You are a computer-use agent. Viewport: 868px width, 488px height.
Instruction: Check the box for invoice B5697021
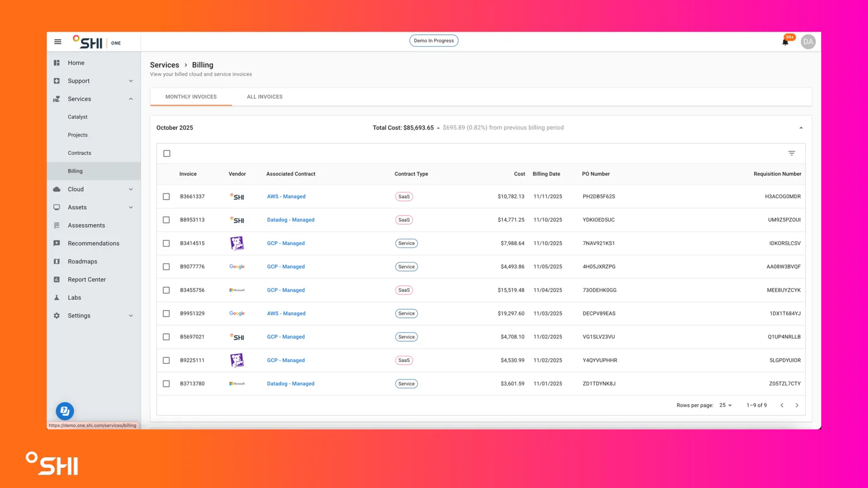(167, 337)
